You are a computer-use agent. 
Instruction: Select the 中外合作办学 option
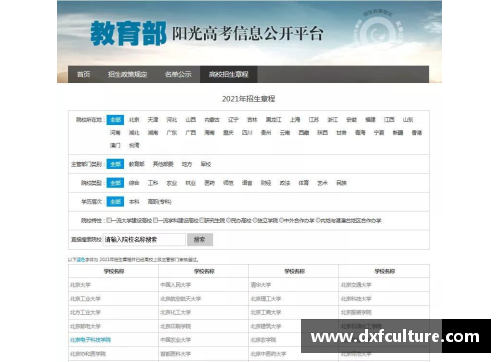pyautogui.click(x=282, y=220)
